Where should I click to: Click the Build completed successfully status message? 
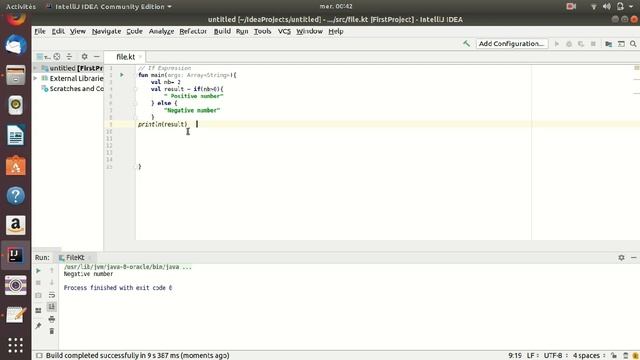coord(138,356)
